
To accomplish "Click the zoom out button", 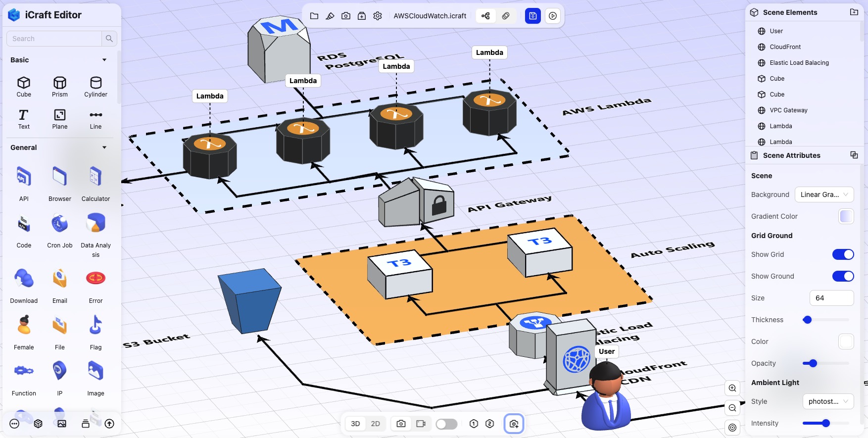I will (x=732, y=408).
